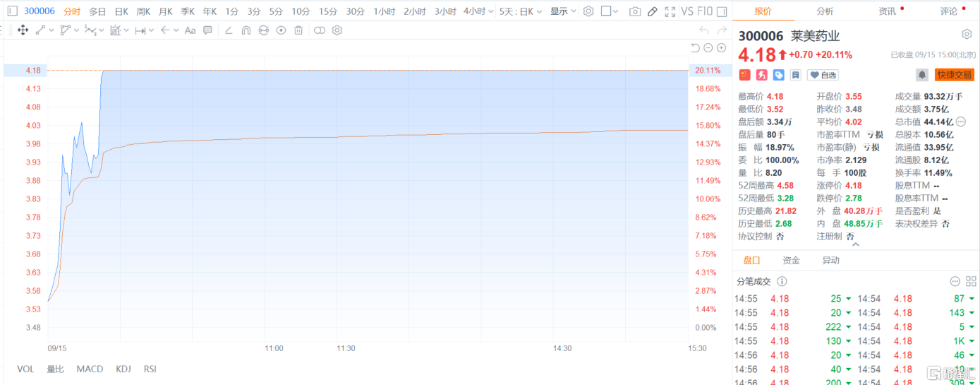Toggle drawings visibility eye icon

pos(281,30)
